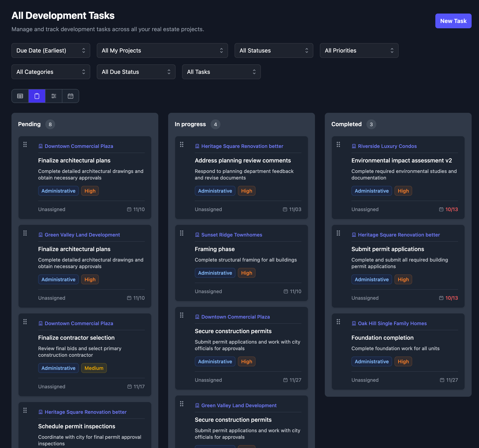Select the kanban board view icon
This screenshot has height=448, width=479.
pyautogui.click(x=37, y=96)
